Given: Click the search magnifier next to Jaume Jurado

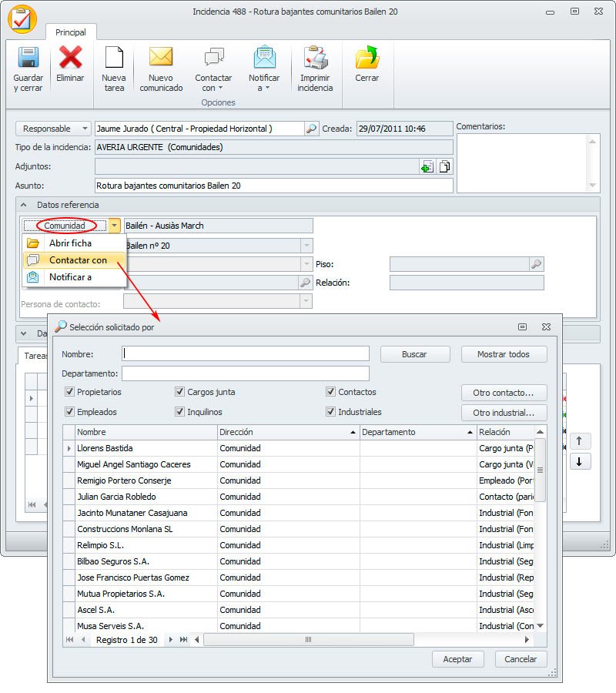Looking at the screenshot, I should 311,129.
